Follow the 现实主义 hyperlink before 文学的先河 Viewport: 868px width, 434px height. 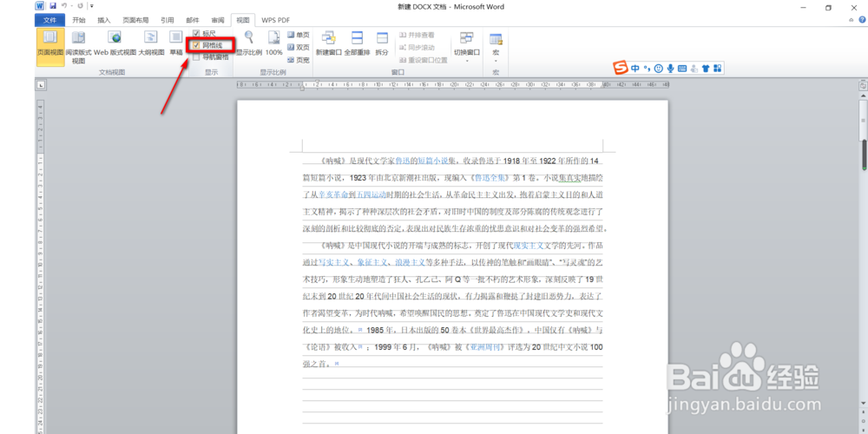click(529, 246)
